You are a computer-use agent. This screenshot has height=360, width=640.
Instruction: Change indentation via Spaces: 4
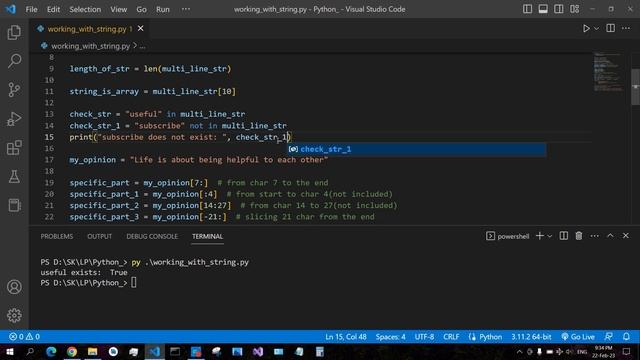[390, 337]
